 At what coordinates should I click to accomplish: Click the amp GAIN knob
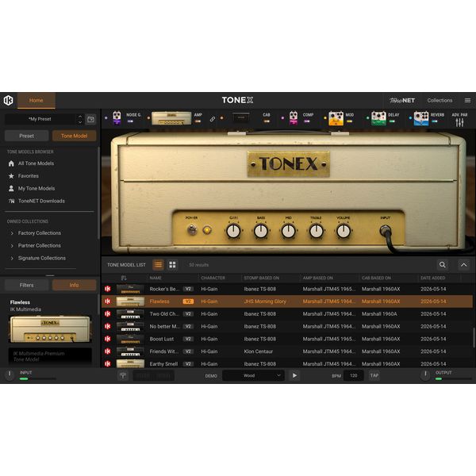(x=233, y=231)
